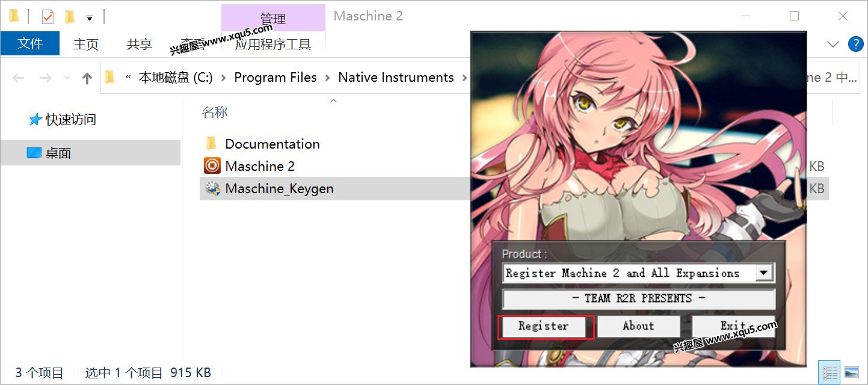868x385 pixels.
Task: Click the address bar folder icon
Action: (109, 78)
